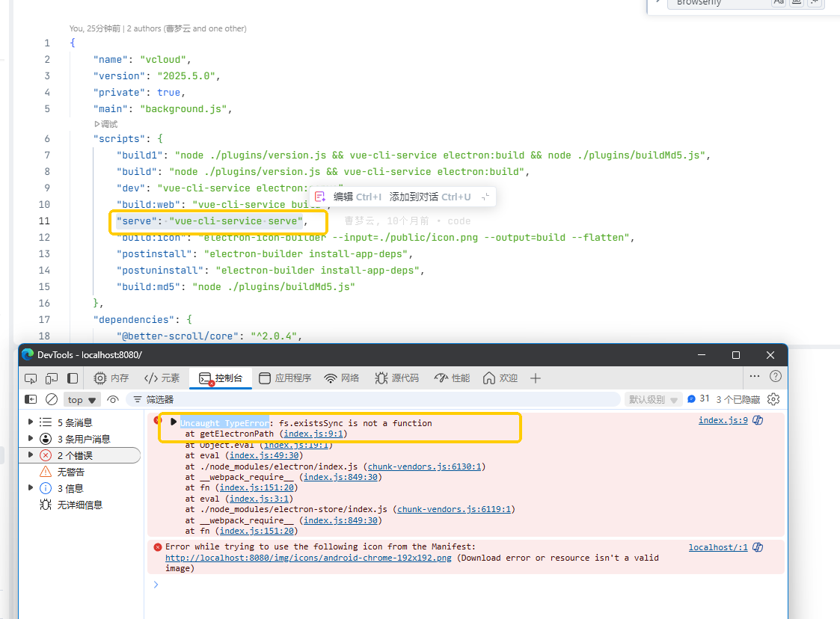
Task: Click the 调试 debug code lens
Action: pyautogui.click(x=106, y=124)
